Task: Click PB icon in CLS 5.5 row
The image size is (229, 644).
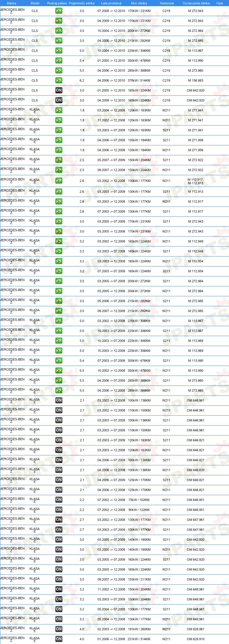Action: 59,70
